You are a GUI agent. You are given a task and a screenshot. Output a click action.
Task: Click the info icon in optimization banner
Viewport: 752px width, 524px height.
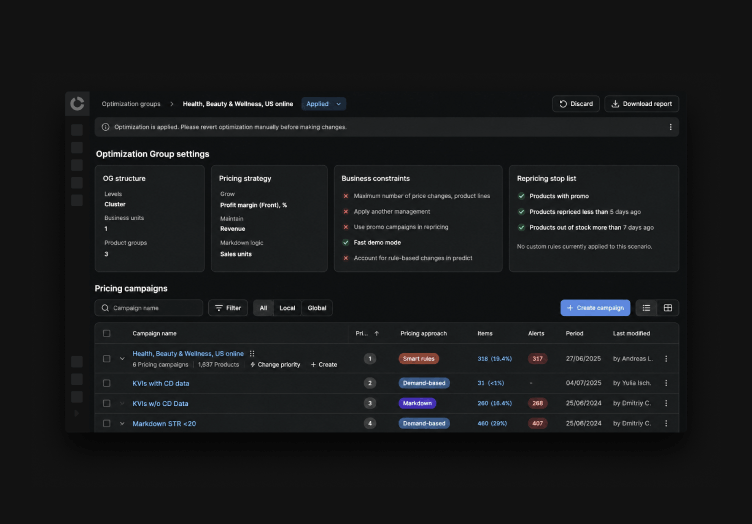coord(106,127)
